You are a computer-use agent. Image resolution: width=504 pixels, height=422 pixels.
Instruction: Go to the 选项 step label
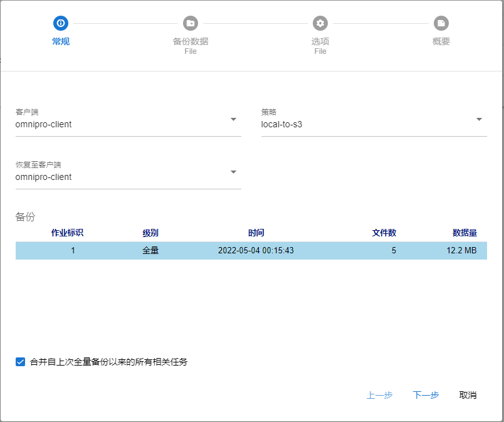pos(320,41)
